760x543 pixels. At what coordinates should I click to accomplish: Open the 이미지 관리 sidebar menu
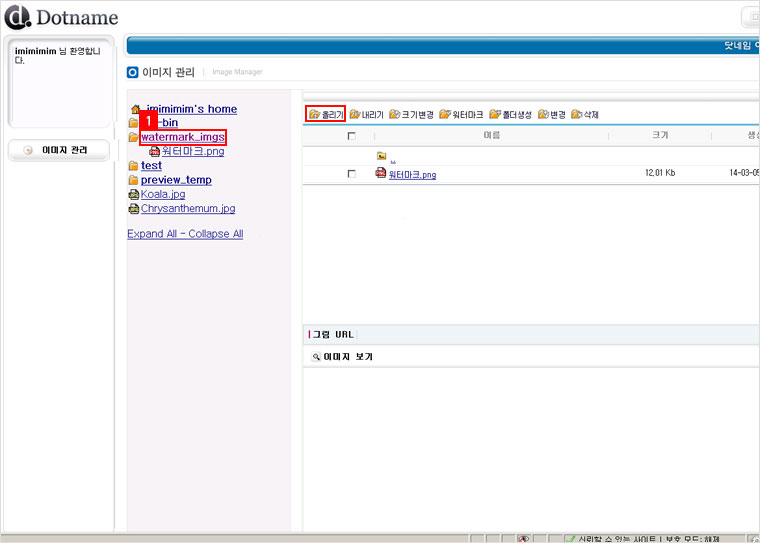[58, 151]
